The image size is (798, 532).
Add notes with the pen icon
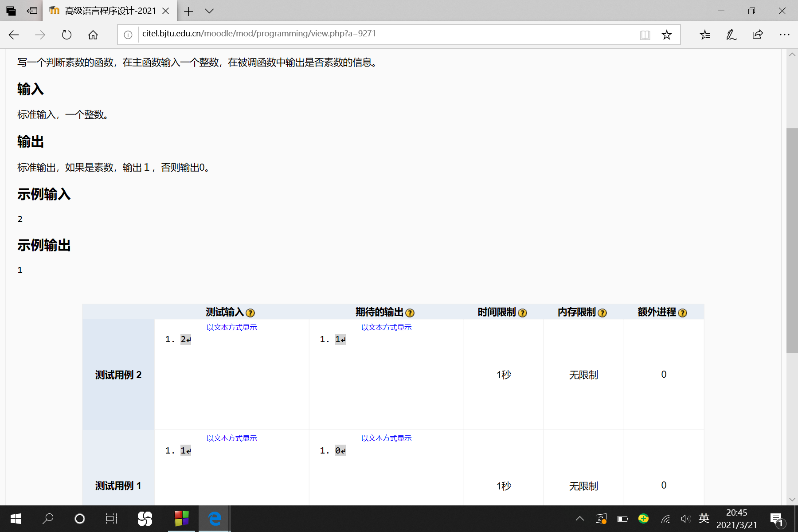tap(731, 35)
